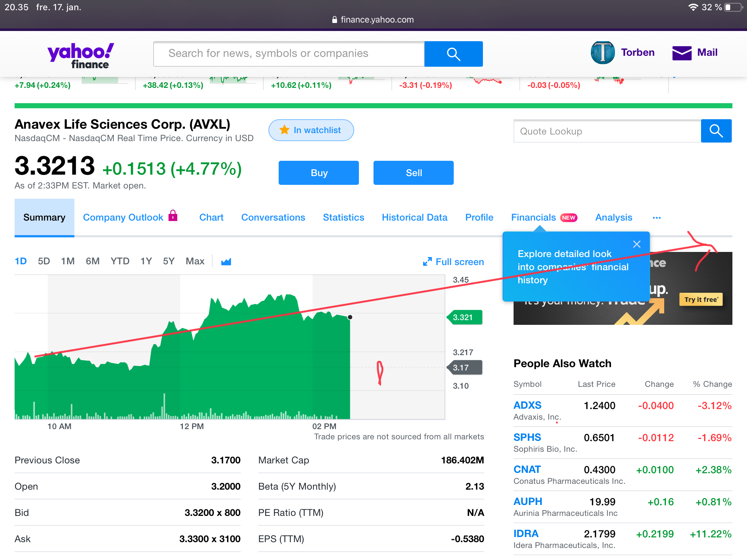This screenshot has width=747, height=560.
Task: Click the Yahoo Finance logo
Action: tap(81, 55)
